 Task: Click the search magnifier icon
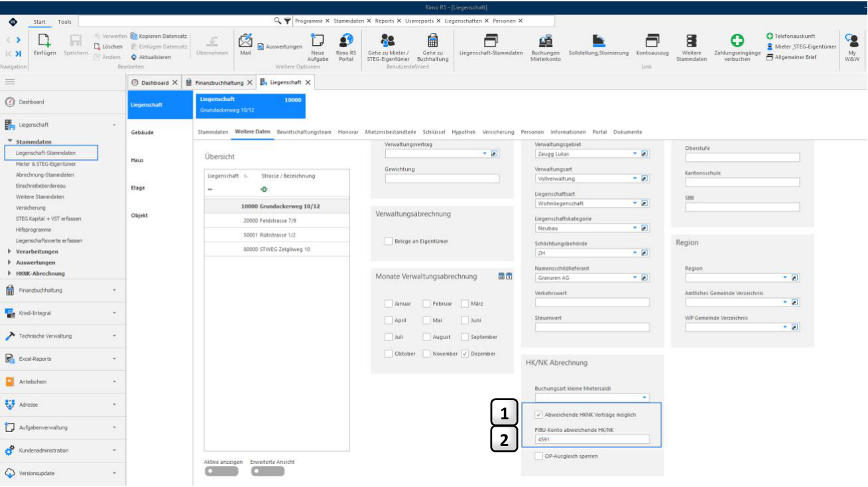(279, 21)
